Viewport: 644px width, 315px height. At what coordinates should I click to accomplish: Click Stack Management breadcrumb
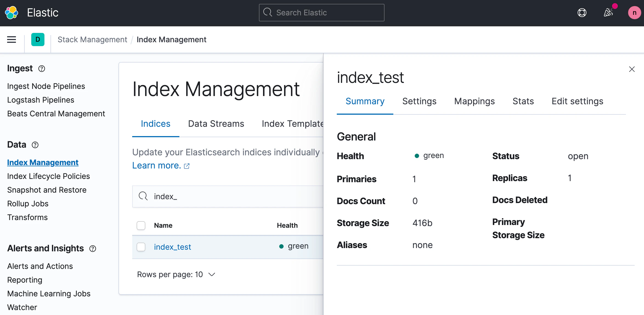click(92, 40)
